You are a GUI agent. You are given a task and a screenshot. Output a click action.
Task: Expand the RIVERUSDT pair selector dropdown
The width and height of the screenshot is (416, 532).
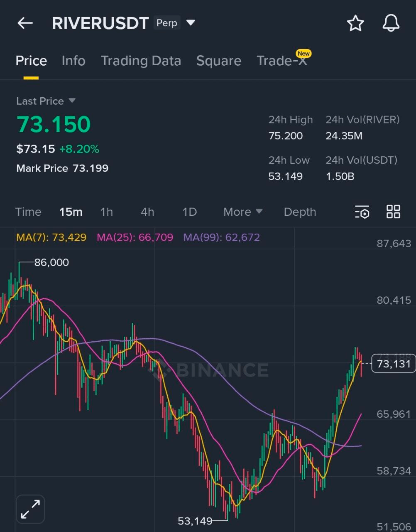pyautogui.click(x=191, y=23)
